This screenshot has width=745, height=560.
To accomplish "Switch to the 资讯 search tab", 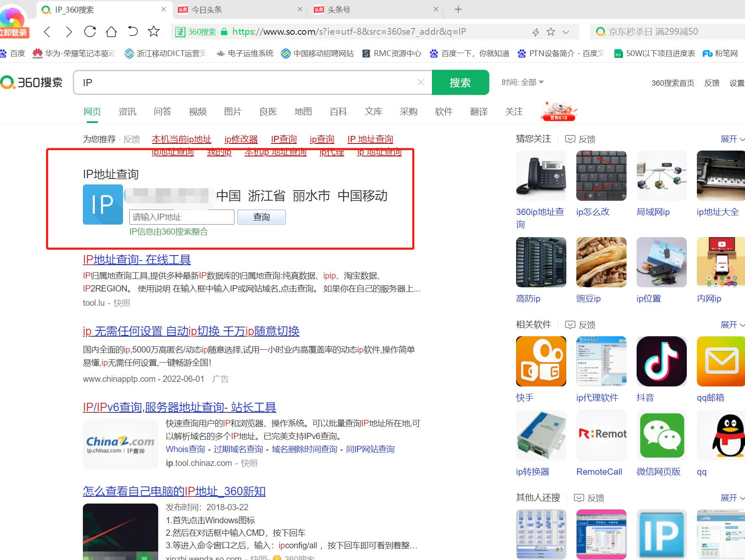I will pos(127,112).
